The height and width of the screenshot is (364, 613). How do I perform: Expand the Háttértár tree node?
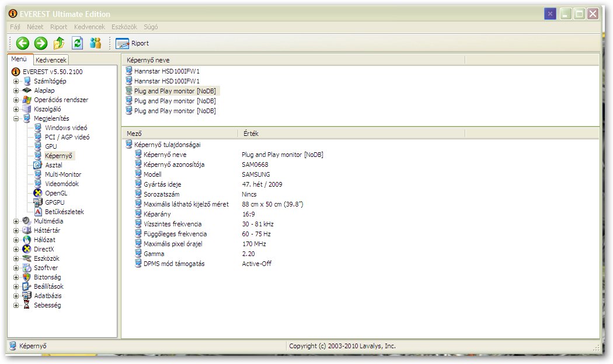[16, 231]
